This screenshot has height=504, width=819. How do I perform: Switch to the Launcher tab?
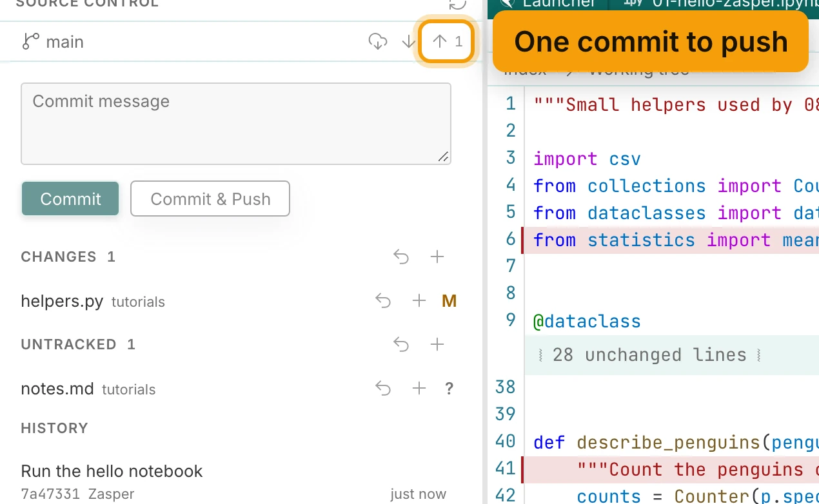549,4
